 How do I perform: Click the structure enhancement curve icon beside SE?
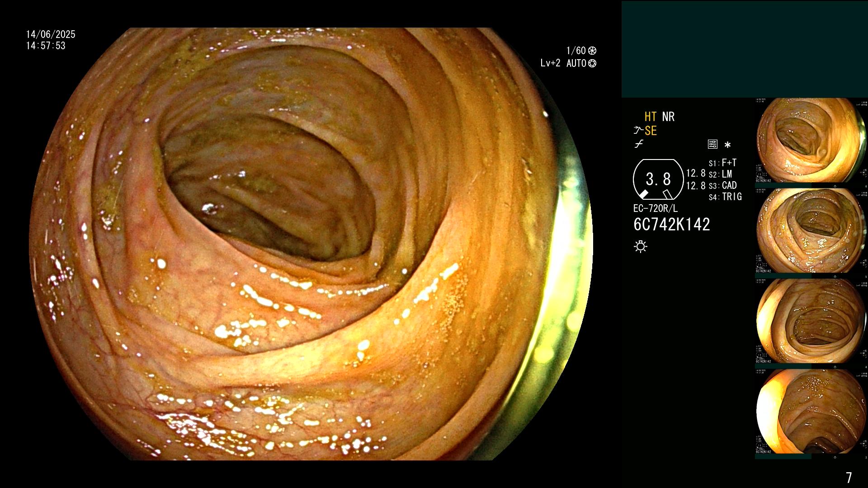coord(638,131)
